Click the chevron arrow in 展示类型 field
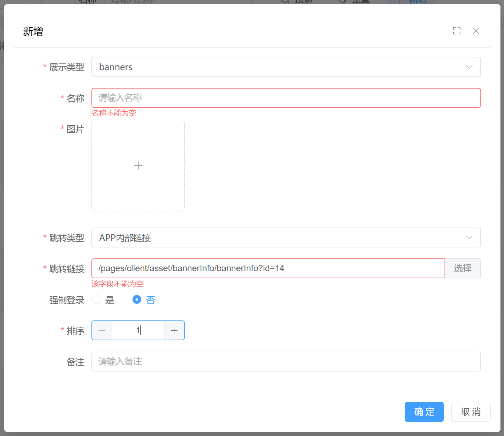 point(469,67)
